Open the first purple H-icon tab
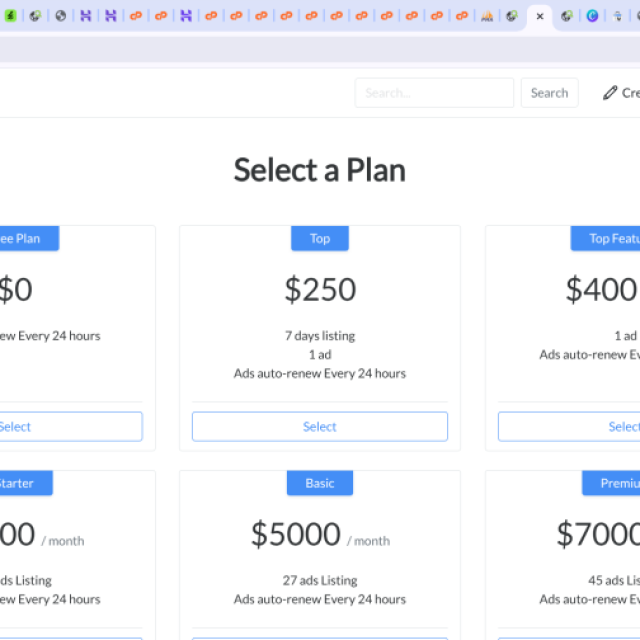Screen dimensions: 640x640 (x=86, y=16)
